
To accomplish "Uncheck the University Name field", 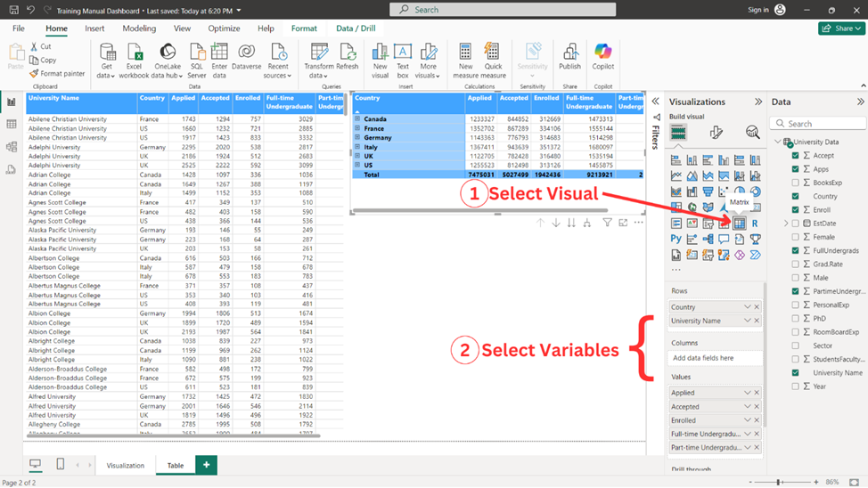I will 796,373.
